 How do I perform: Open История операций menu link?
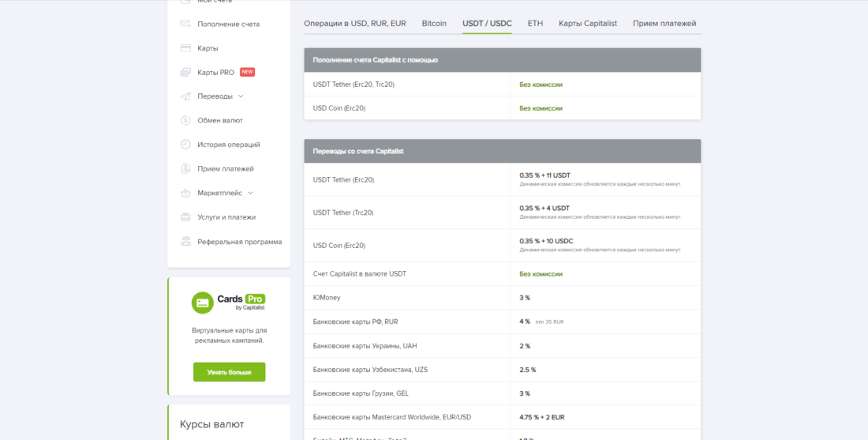coord(229,145)
